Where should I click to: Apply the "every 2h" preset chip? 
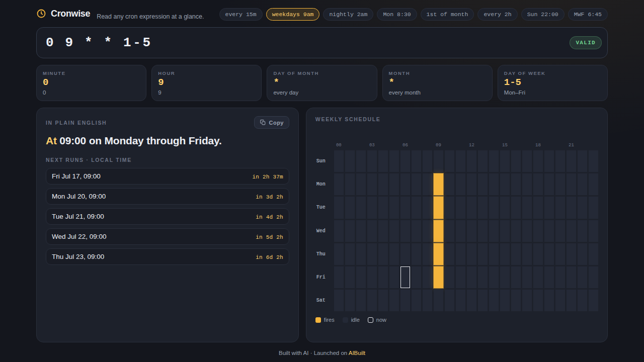tap(498, 14)
